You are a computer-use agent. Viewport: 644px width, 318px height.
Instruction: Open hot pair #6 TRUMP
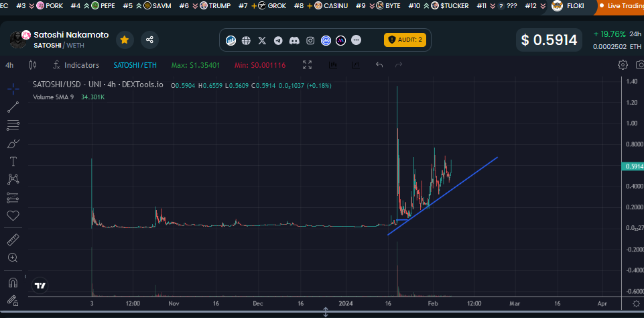204,6
